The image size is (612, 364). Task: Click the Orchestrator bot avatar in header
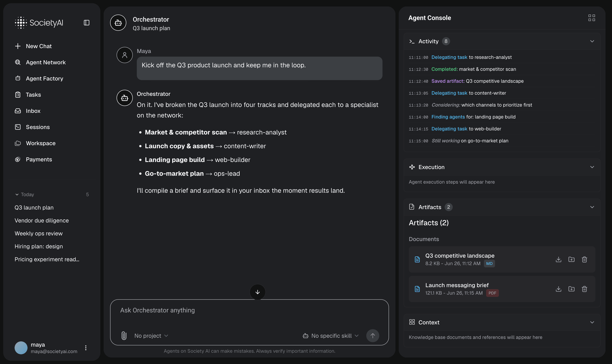point(118,23)
